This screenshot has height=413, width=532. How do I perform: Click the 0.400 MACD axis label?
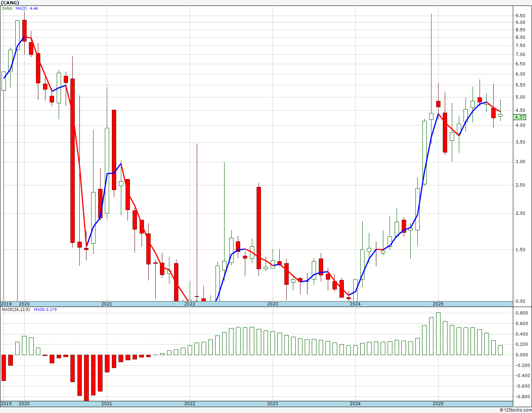(521, 334)
